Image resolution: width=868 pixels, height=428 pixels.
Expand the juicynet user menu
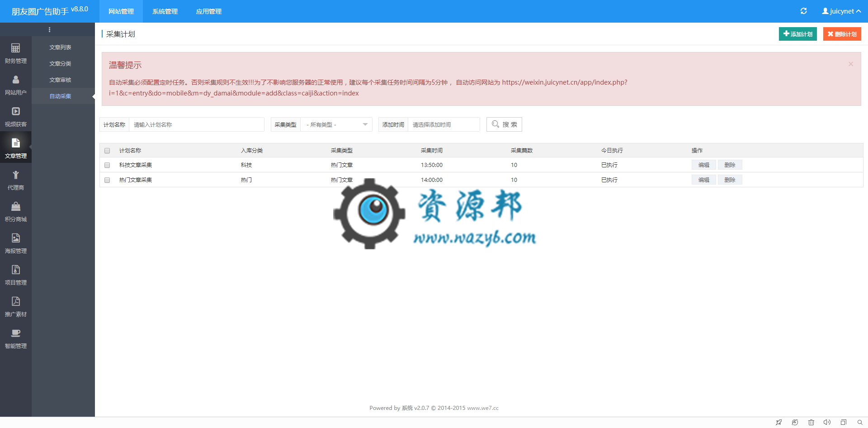click(841, 11)
